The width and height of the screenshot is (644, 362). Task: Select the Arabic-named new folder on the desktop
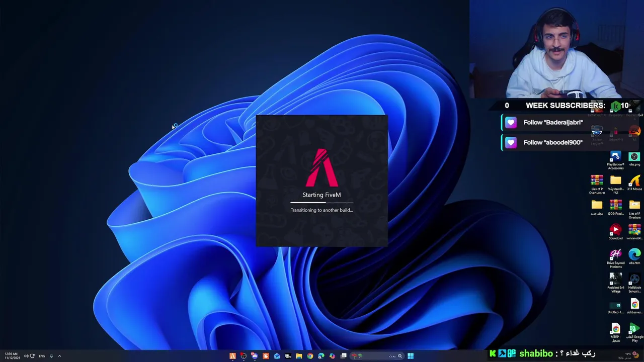597,208
